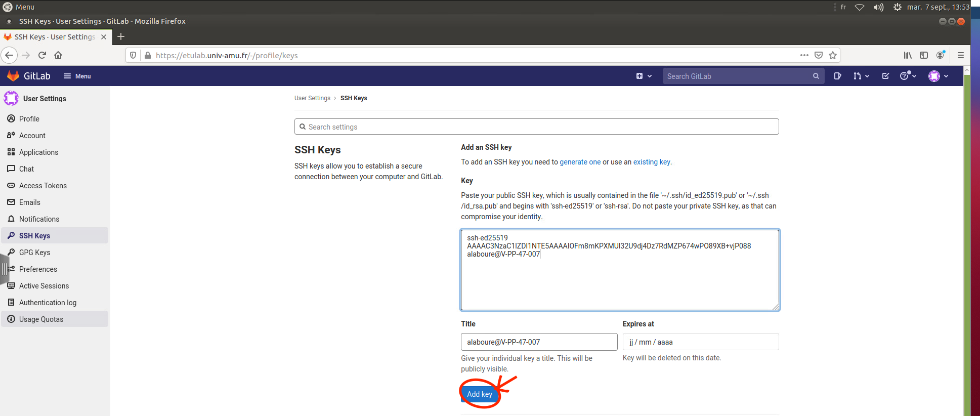Toggle the Firefox sidebar icon

pyautogui.click(x=924, y=55)
